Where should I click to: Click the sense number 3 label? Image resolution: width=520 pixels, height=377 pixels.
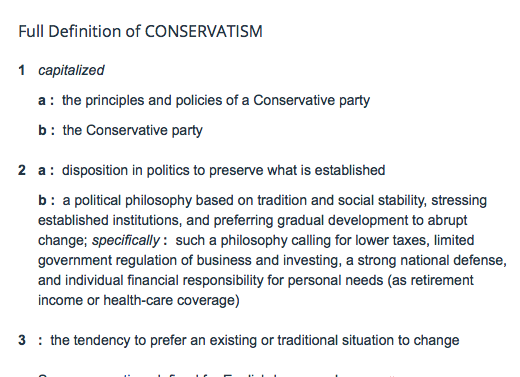click(x=22, y=340)
